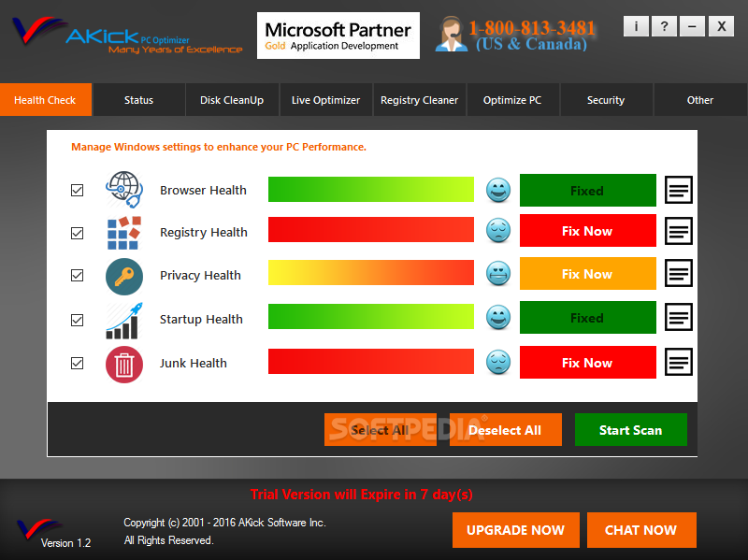Click the Fixed button for Browser Health
748x560 pixels.
click(588, 191)
